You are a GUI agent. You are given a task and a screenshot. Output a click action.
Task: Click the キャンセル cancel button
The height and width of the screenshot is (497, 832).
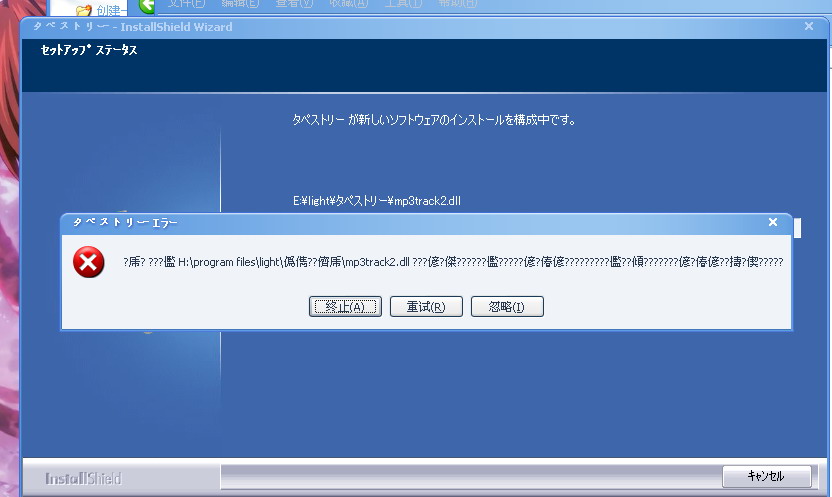(766, 476)
